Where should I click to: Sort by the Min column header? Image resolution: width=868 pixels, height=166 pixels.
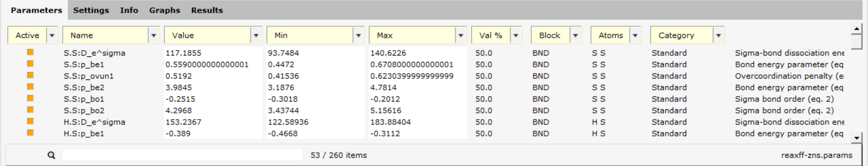pyautogui.click(x=310, y=35)
